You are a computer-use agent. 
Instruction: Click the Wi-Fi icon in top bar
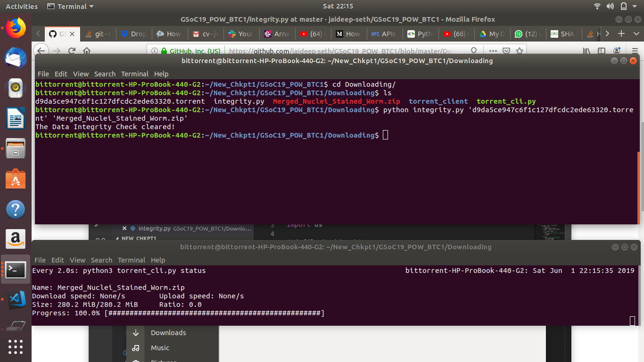tap(597, 6)
